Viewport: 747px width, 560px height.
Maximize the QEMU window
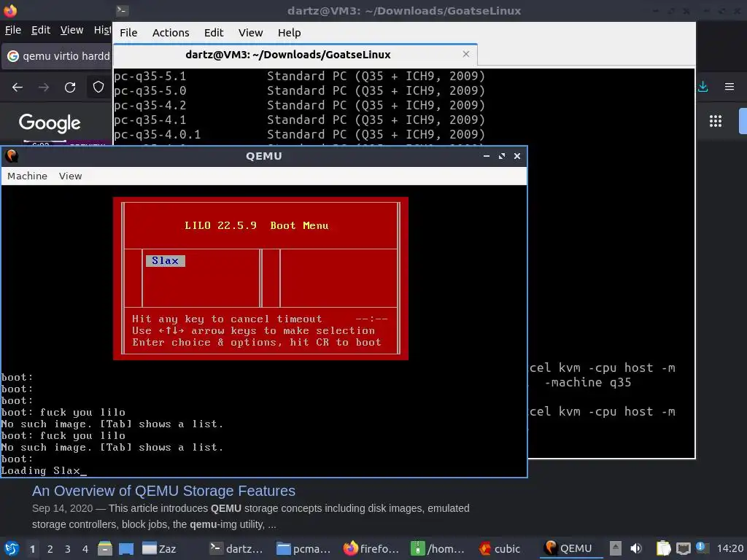tap(502, 156)
